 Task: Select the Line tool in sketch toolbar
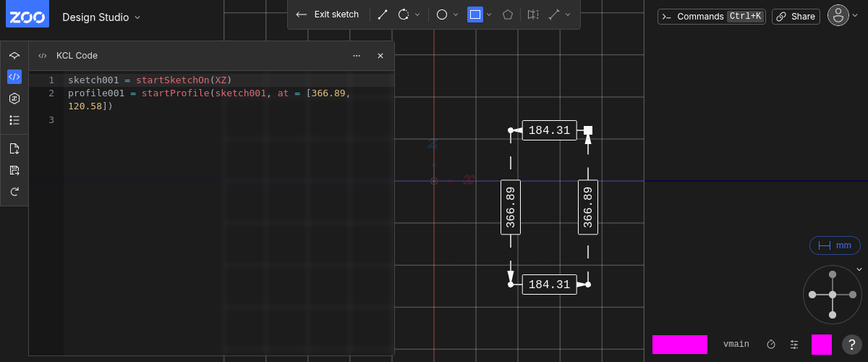(x=383, y=14)
